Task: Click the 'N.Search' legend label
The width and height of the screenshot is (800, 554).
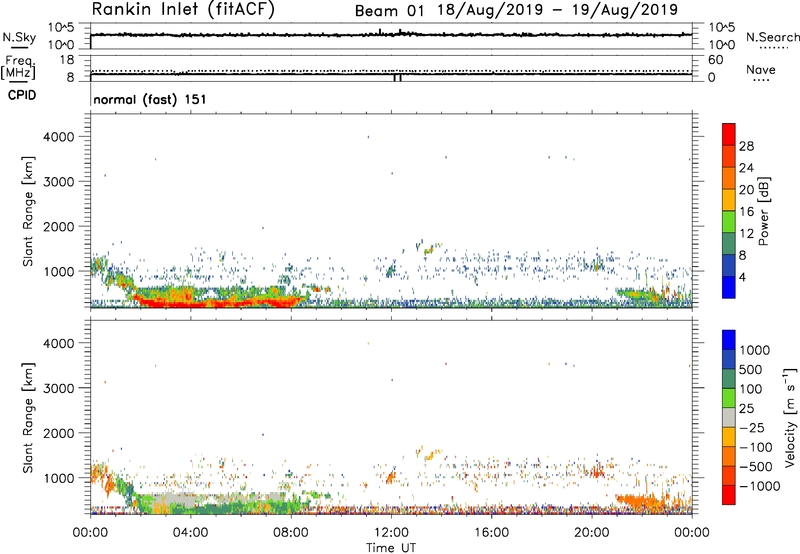Action: pos(772,37)
